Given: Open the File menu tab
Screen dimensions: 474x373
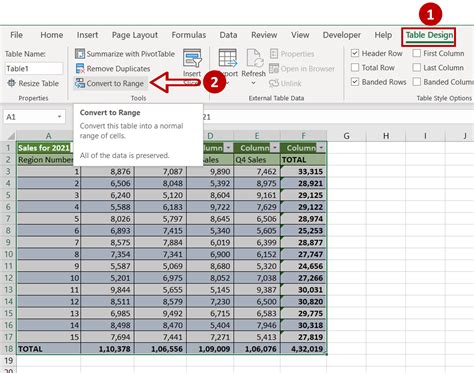Looking at the screenshot, I should coord(16,35).
